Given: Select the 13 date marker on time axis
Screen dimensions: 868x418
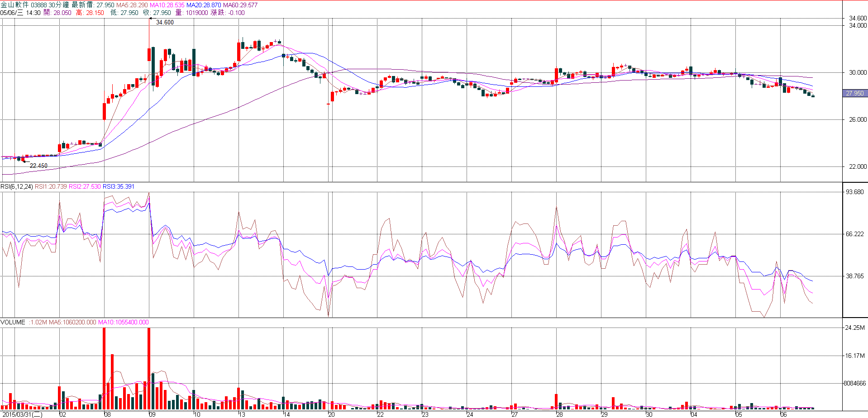Looking at the screenshot, I should (x=242, y=414).
